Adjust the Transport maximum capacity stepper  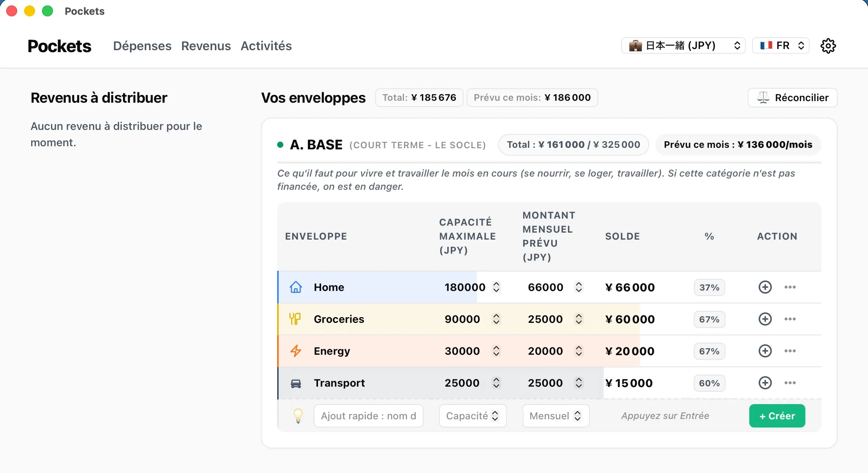[x=496, y=383]
